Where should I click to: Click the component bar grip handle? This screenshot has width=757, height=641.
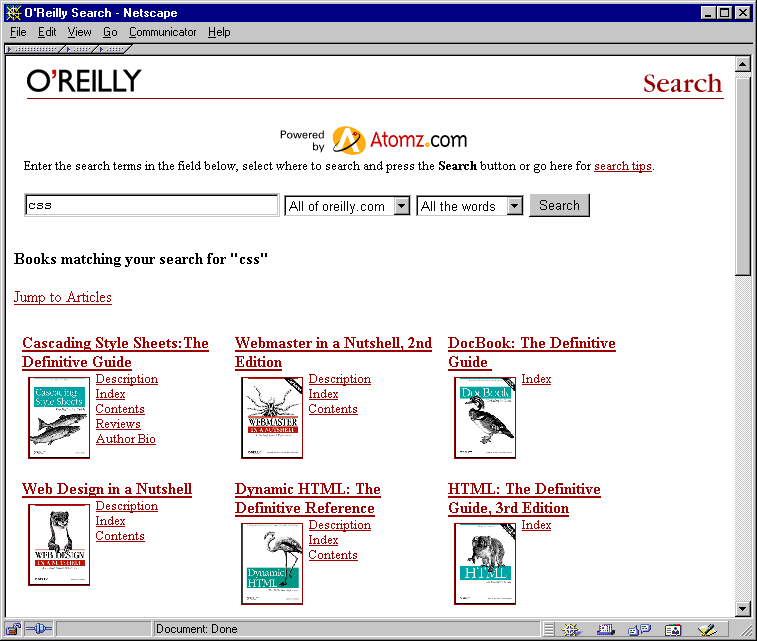549,629
